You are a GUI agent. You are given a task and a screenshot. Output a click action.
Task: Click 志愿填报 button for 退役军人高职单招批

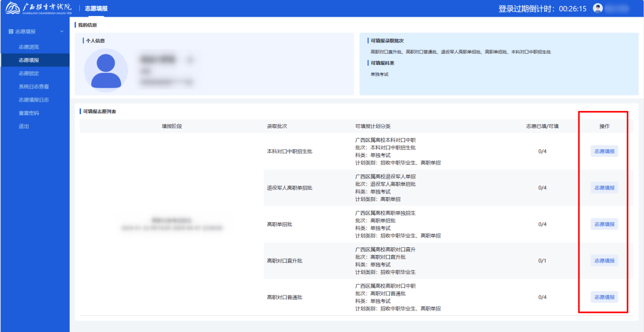604,187
